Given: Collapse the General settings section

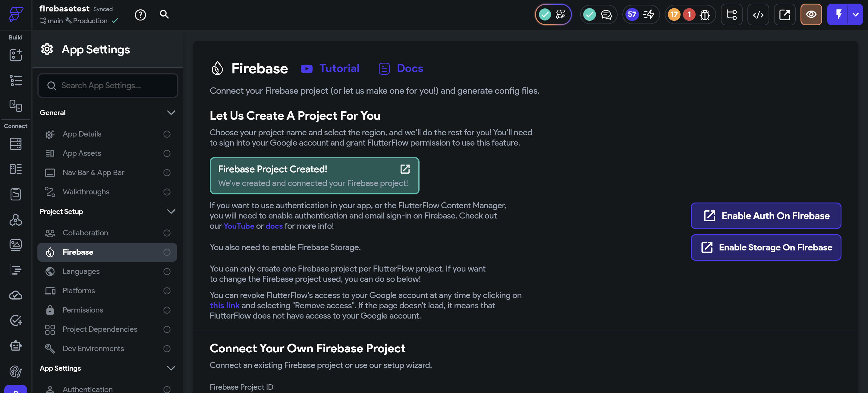Looking at the screenshot, I should 171,113.
